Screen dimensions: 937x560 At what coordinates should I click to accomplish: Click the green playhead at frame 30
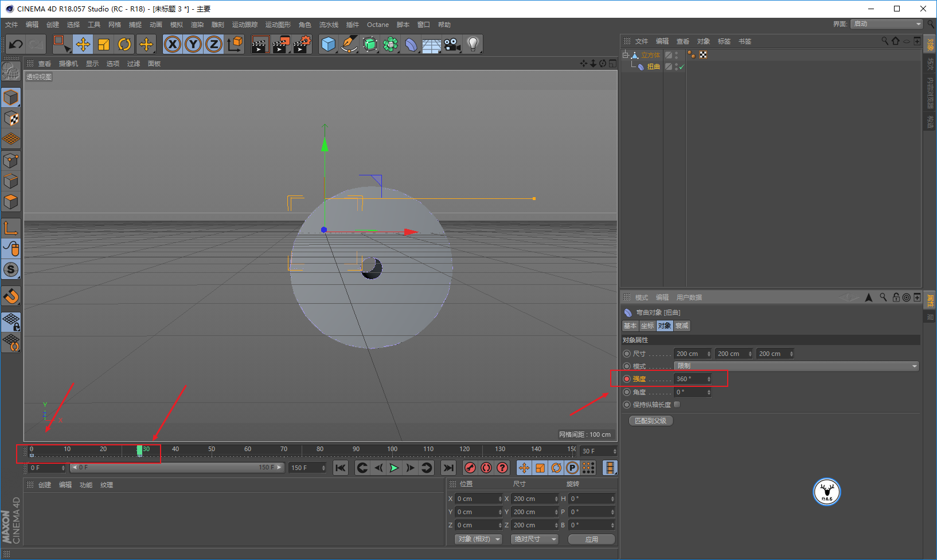tap(139, 451)
